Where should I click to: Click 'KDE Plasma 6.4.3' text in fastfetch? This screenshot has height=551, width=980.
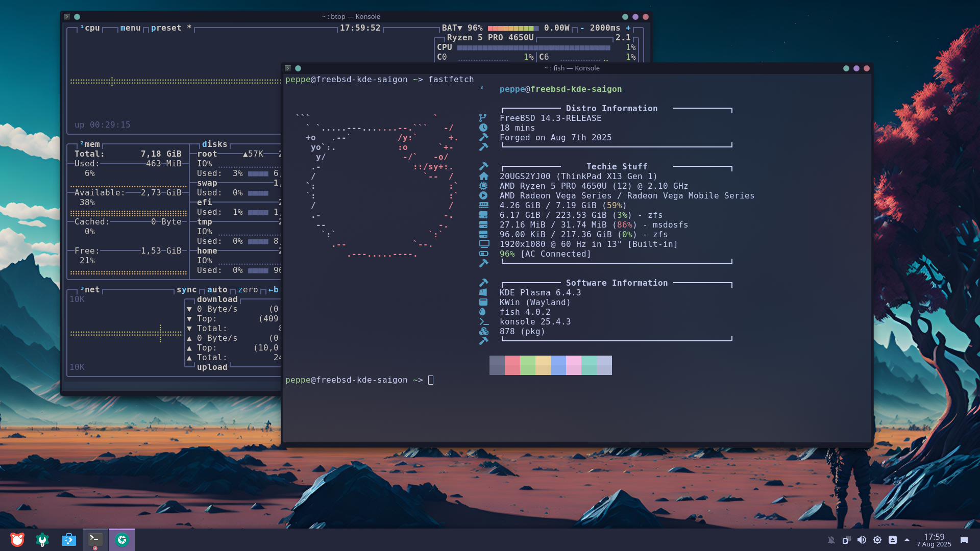pos(540,293)
